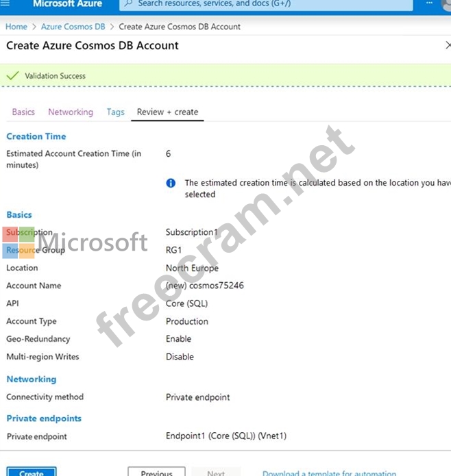Select the RG1 resource group value
Screen dimensions: 451x476
[x=173, y=250]
